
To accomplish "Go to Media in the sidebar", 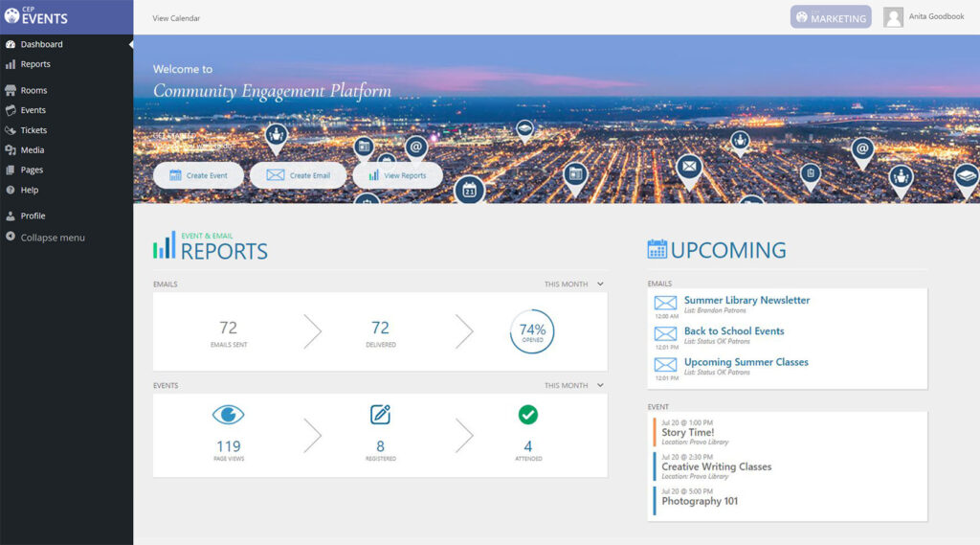I will (x=33, y=150).
